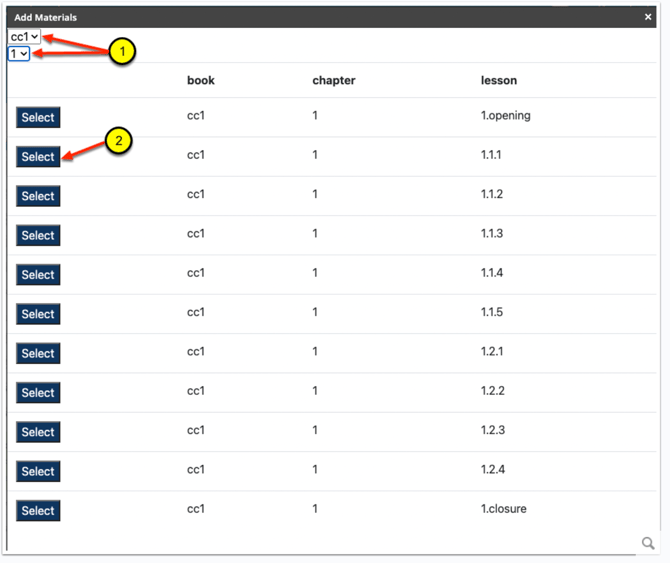670x563 pixels.
Task: Select lesson 1.opening
Action: tap(38, 117)
